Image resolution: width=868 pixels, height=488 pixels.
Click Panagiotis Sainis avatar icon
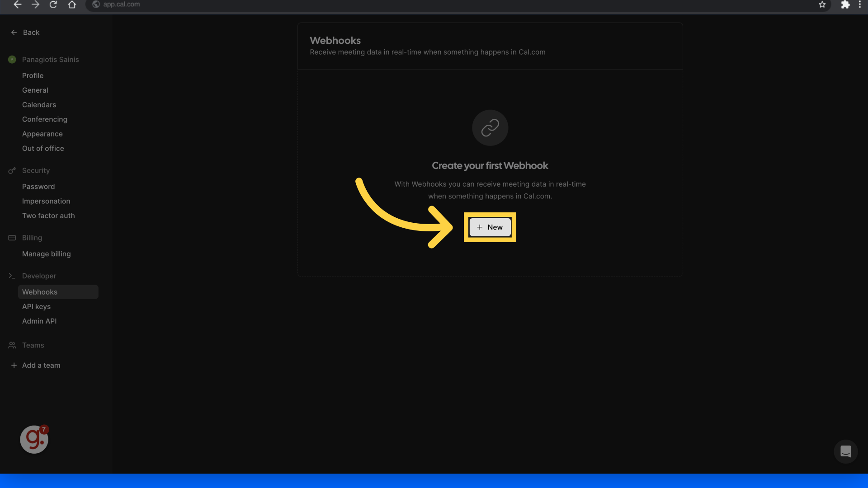pyautogui.click(x=12, y=60)
